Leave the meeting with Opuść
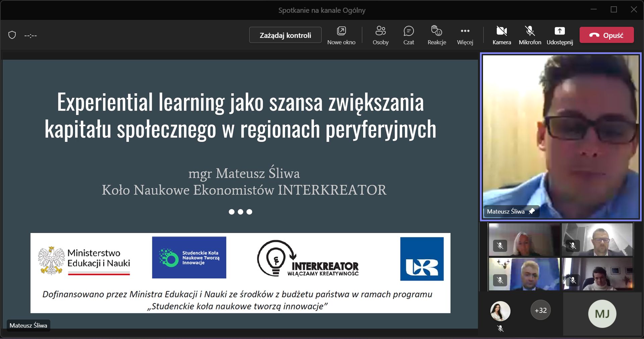 606,35
